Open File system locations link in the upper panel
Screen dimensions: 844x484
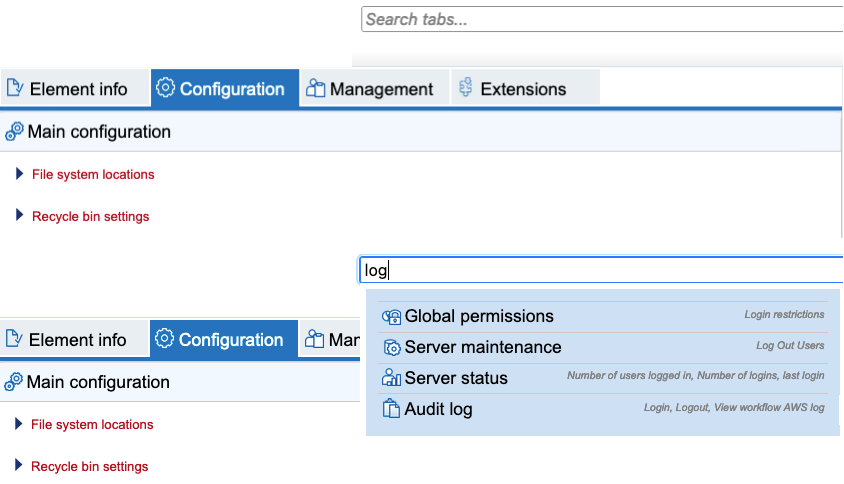[93, 174]
